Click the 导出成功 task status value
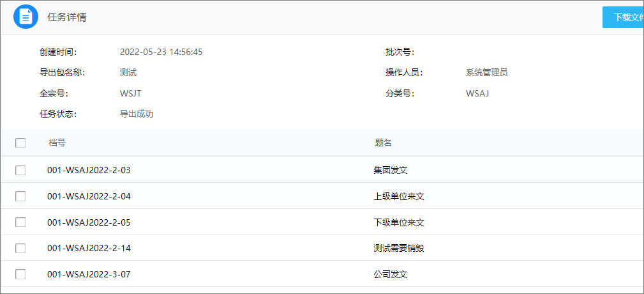This screenshot has height=294, width=644. (137, 114)
